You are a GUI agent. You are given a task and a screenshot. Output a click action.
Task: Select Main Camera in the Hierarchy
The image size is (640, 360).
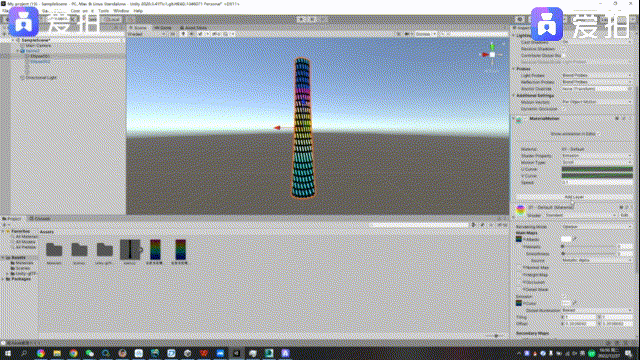[38, 46]
